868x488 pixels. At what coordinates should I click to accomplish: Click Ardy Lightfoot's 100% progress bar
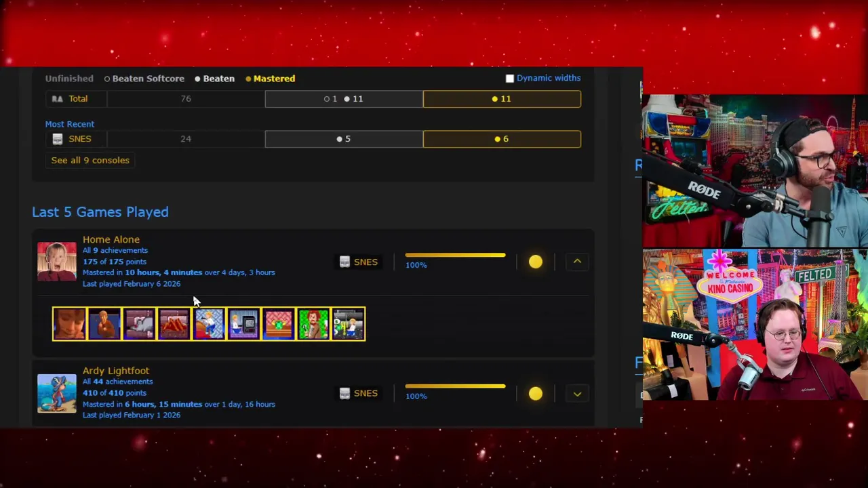coord(455,387)
